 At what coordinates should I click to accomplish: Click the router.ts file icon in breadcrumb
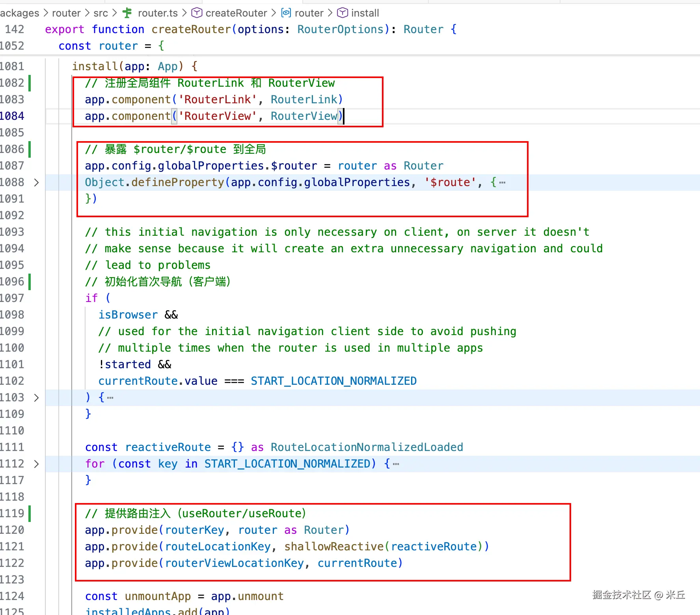point(127,13)
